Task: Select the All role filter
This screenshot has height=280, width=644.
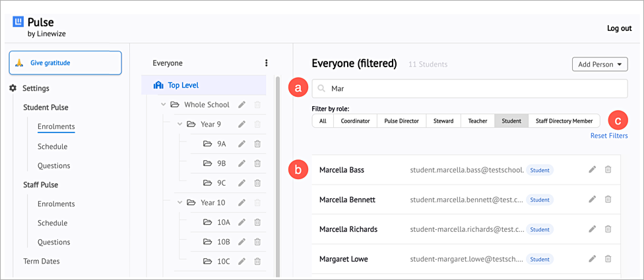Action: [323, 121]
